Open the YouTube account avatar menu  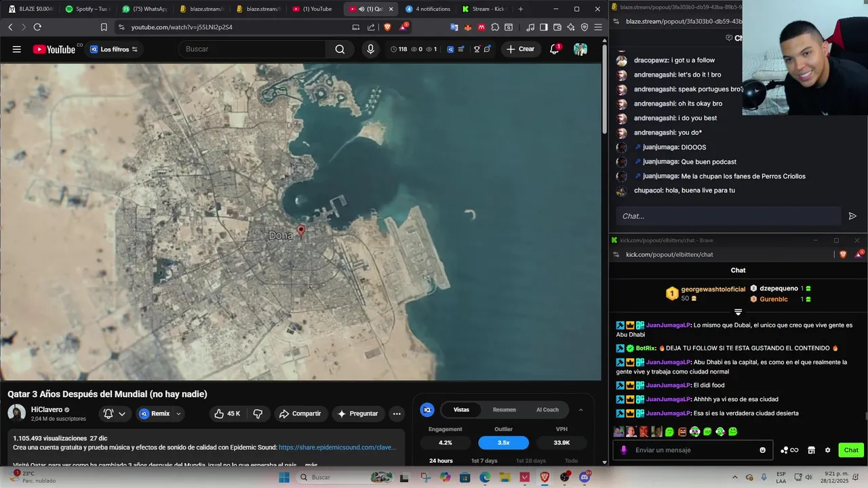pyautogui.click(x=580, y=49)
